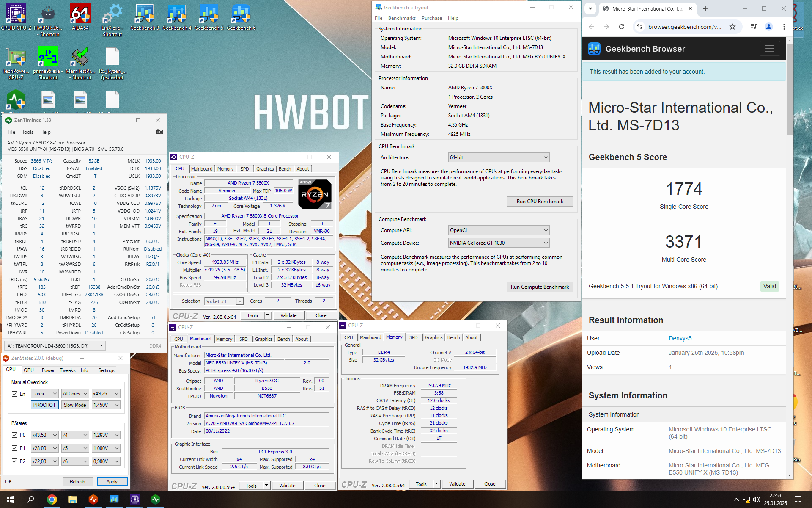Open TechPowerUp GPU-Z desktop icon

(16, 63)
